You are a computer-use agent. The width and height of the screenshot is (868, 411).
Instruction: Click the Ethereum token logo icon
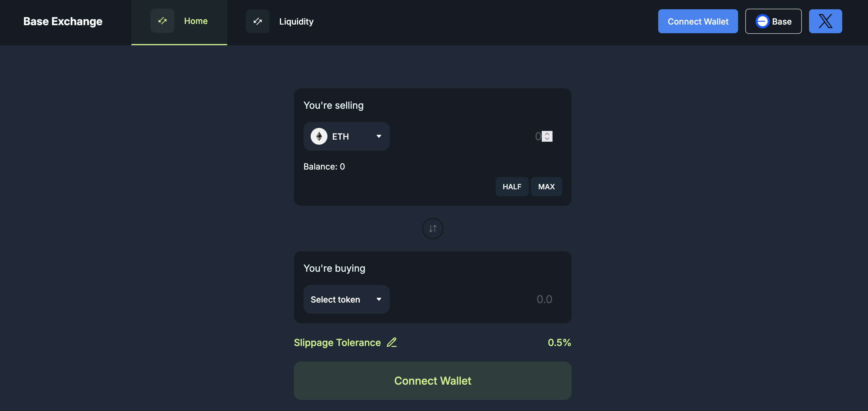(x=319, y=136)
